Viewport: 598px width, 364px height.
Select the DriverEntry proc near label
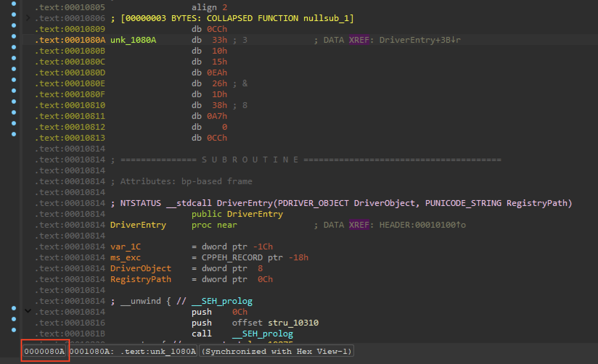point(138,225)
